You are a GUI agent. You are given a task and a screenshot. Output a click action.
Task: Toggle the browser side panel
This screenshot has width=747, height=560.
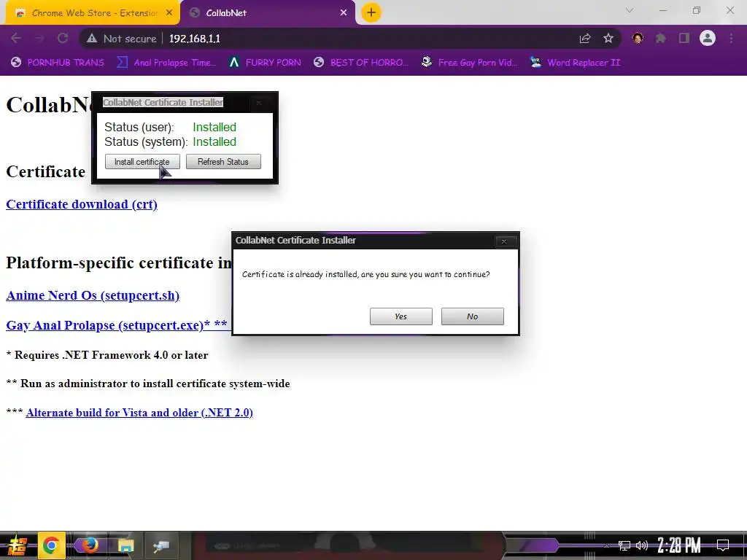tap(684, 38)
